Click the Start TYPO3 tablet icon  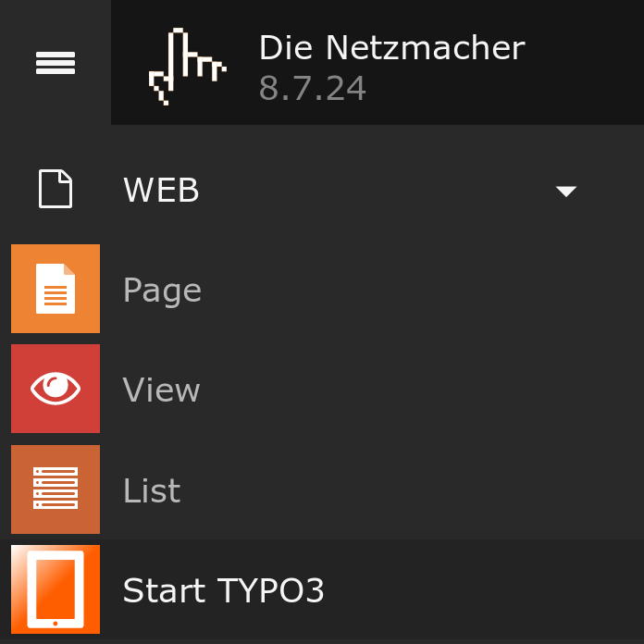tap(56, 589)
